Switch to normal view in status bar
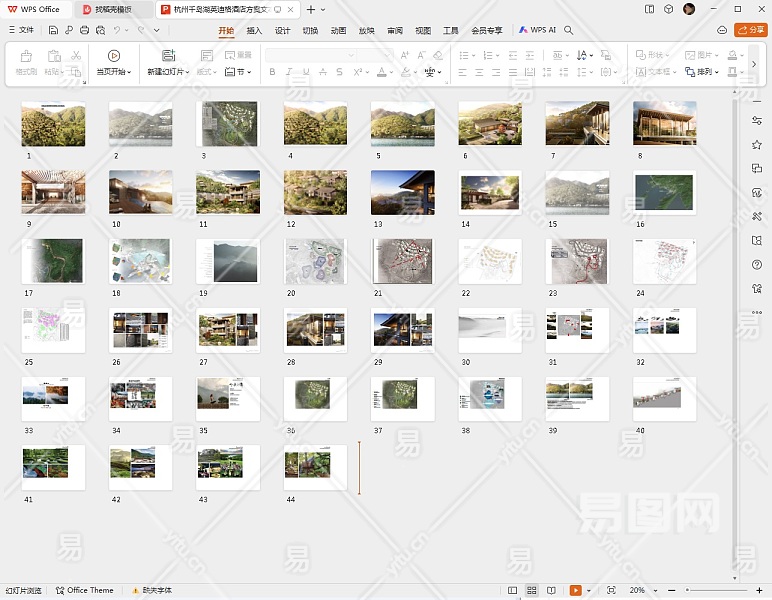 (513, 591)
